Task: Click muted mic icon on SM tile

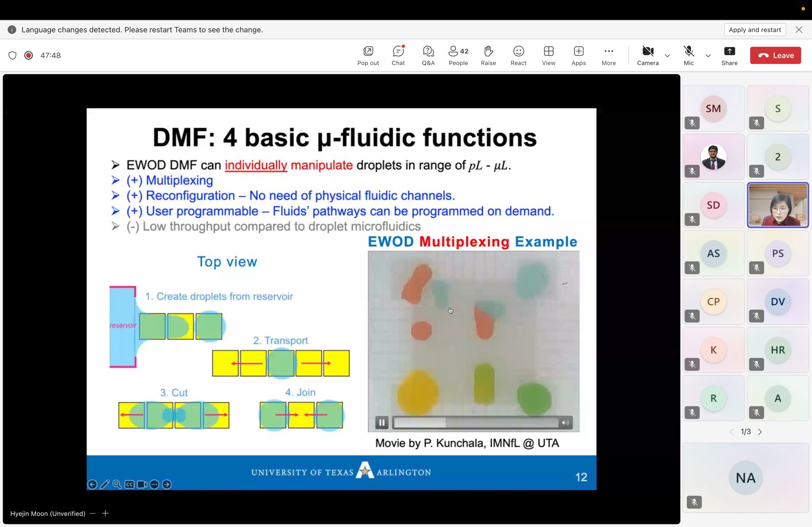Action: click(x=692, y=123)
